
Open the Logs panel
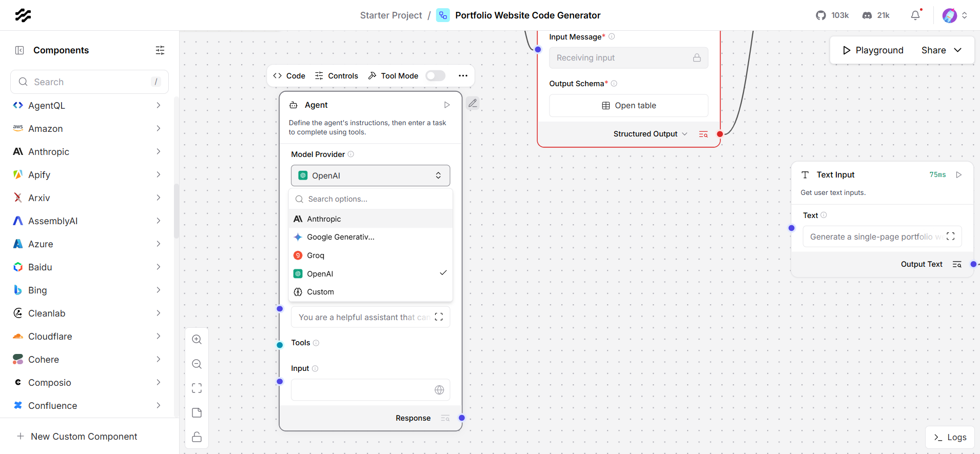coord(950,437)
